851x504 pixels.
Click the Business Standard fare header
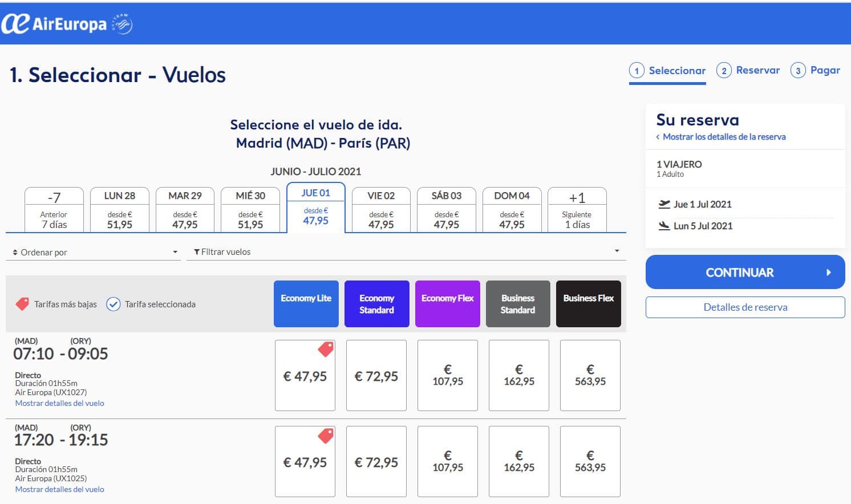[x=518, y=304]
